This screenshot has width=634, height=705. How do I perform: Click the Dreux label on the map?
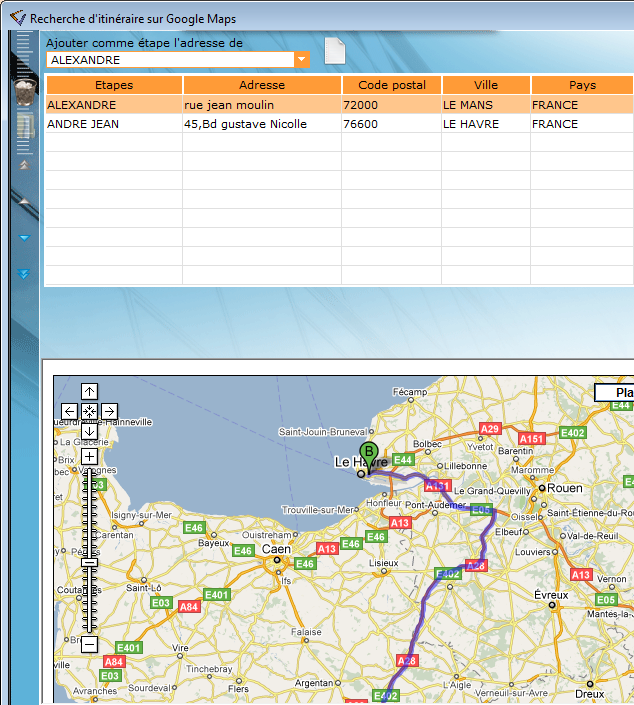pos(589,694)
